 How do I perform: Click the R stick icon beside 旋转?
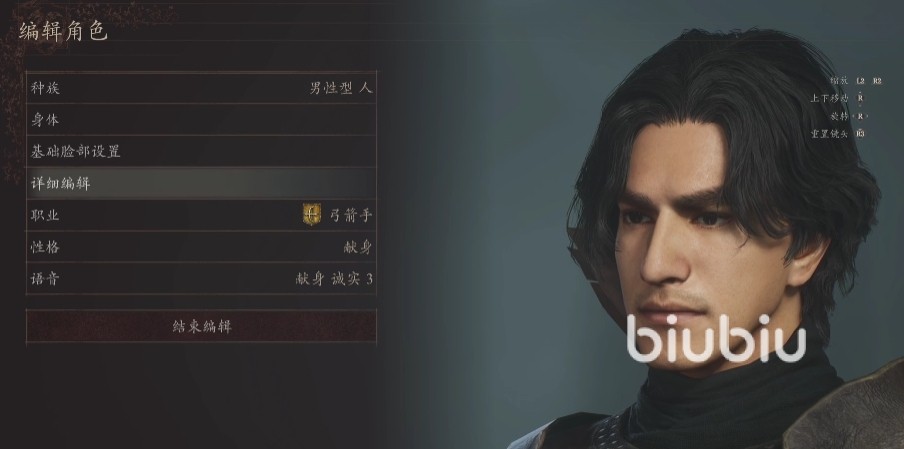[860, 116]
